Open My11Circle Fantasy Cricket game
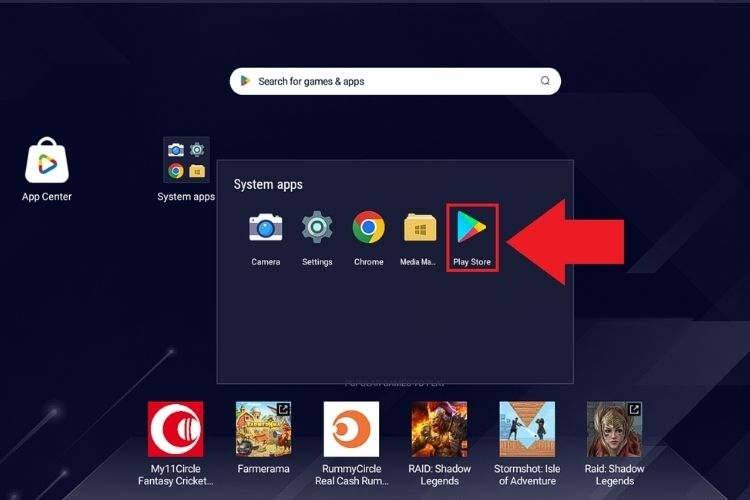750x500 pixels. (176, 429)
